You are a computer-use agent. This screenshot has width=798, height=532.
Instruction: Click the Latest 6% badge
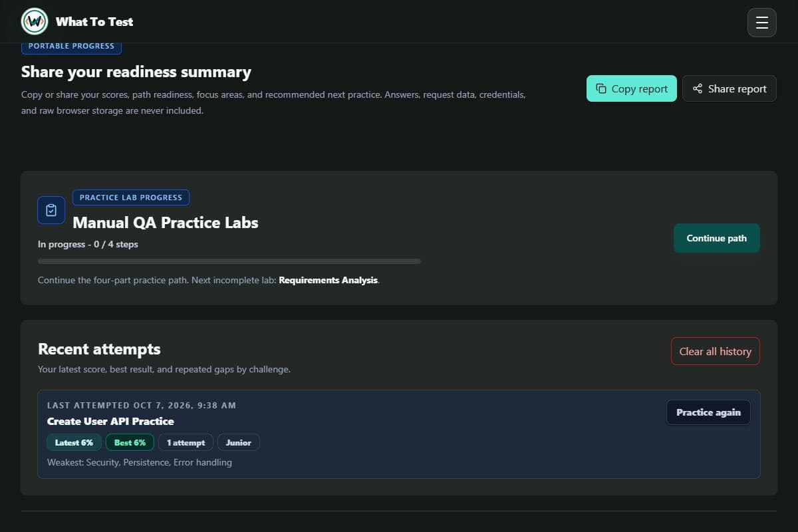74,442
